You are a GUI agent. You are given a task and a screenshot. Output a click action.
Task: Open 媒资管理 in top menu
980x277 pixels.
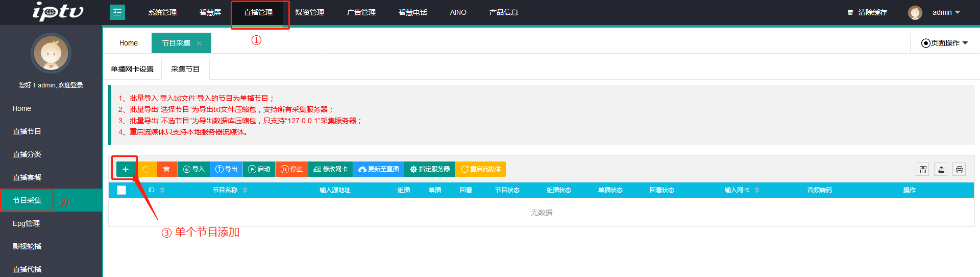click(x=310, y=12)
